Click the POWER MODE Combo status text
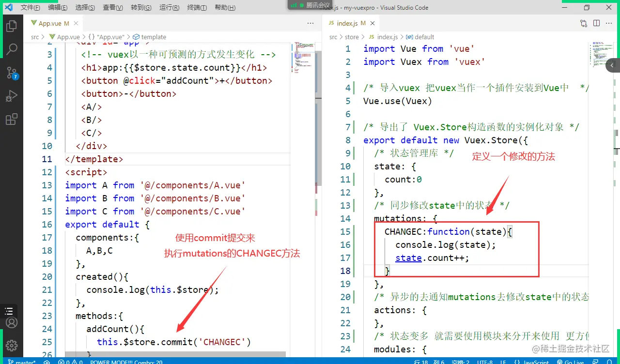 click(x=126, y=362)
